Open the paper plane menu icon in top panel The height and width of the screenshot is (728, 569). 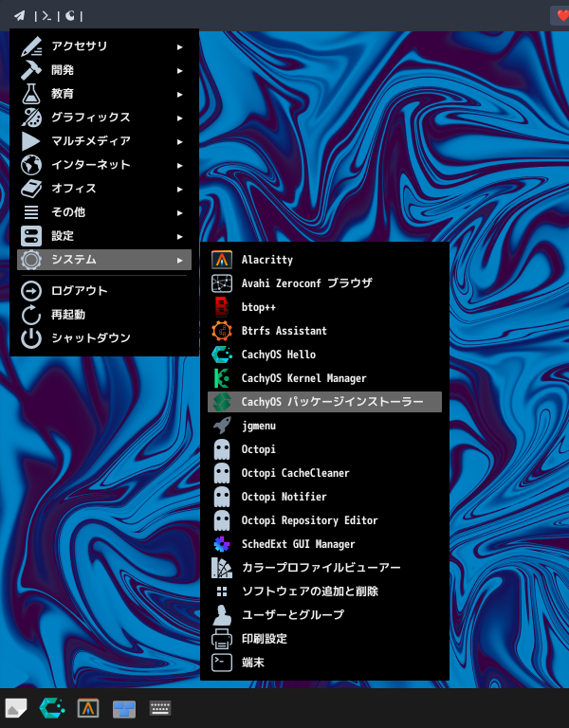[19, 16]
